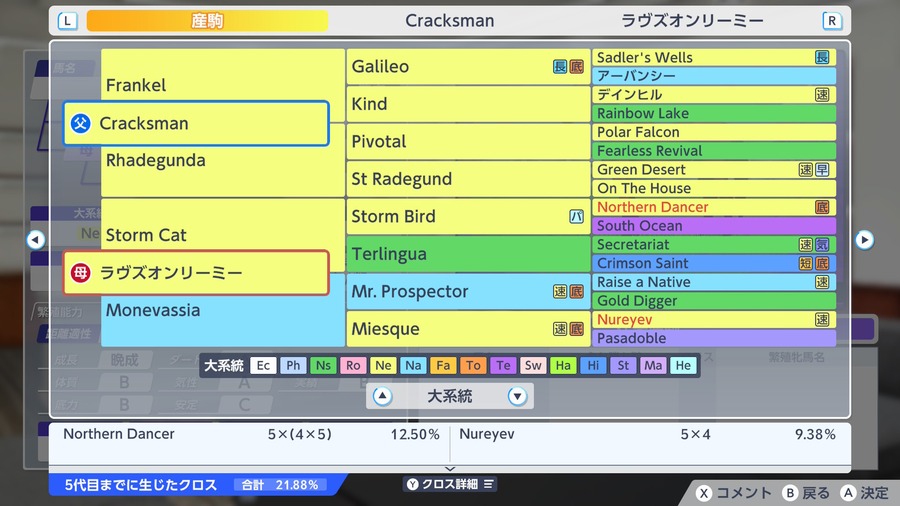The height and width of the screenshot is (506, 900).
Task: Select St Radegund in the pedigree
Action: 468,179
